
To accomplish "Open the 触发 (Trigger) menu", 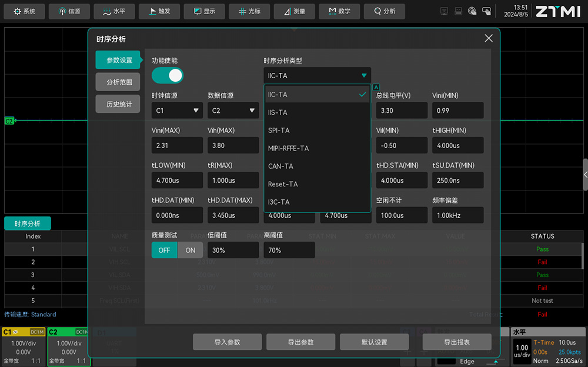I will (159, 11).
